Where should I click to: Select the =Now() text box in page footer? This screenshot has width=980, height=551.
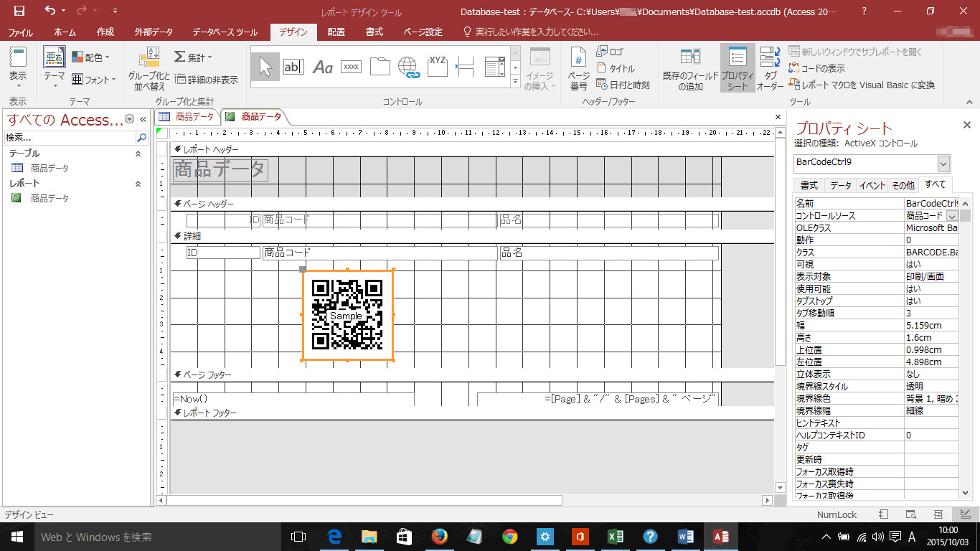293,399
